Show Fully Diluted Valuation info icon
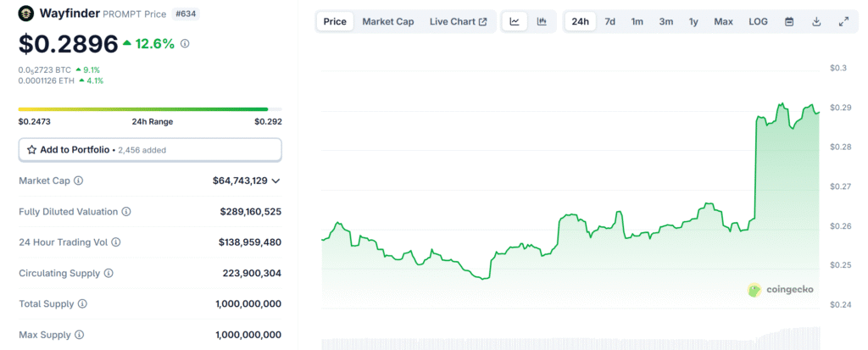The width and height of the screenshot is (868, 350). pyautogui.click(x=126, y=212)
